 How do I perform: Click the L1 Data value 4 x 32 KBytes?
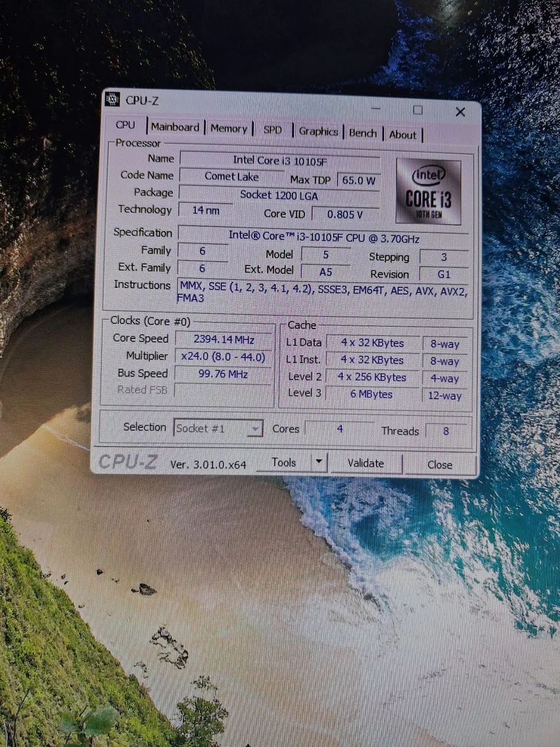pyautogui.click(x=372, y=343)
